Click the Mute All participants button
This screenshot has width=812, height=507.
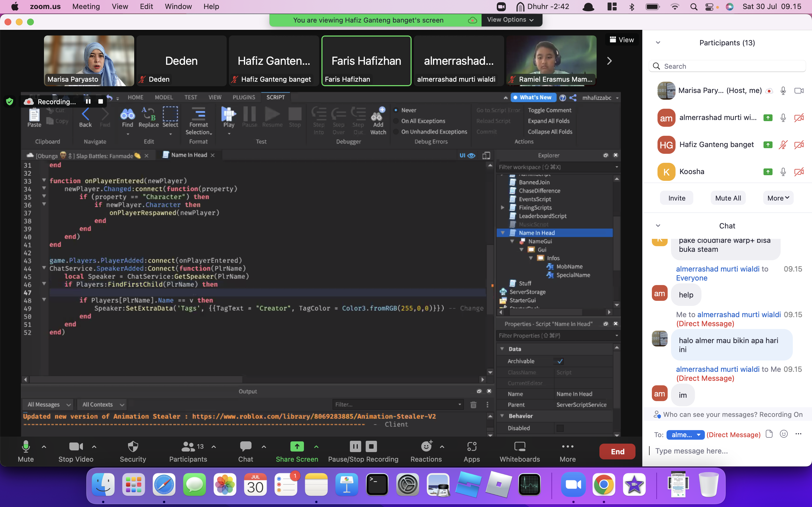728,198
